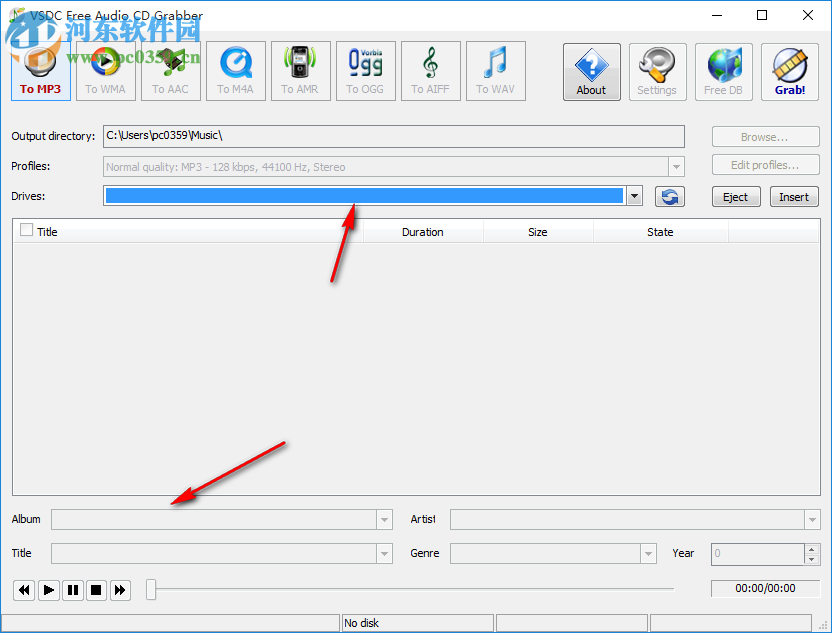The width and height of the screenshot is (832, 633).
Task: Select the To OGG Vorbis format
Action: click(365, 70)
